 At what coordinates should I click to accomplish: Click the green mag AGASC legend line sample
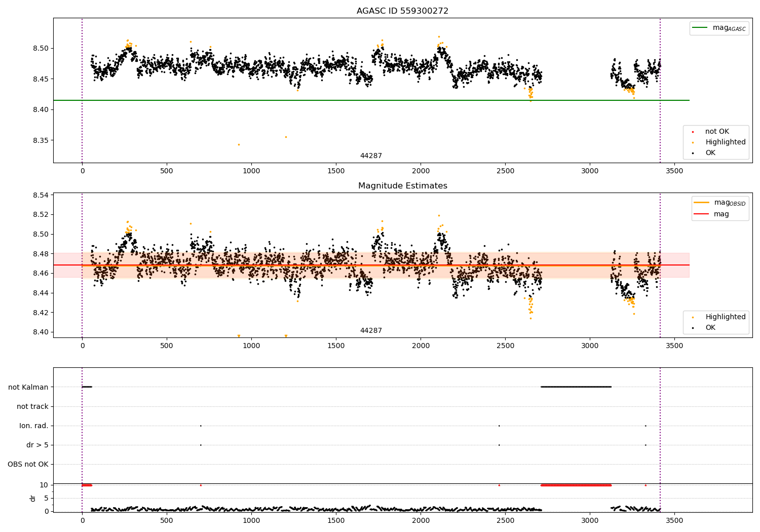(700, 28)
